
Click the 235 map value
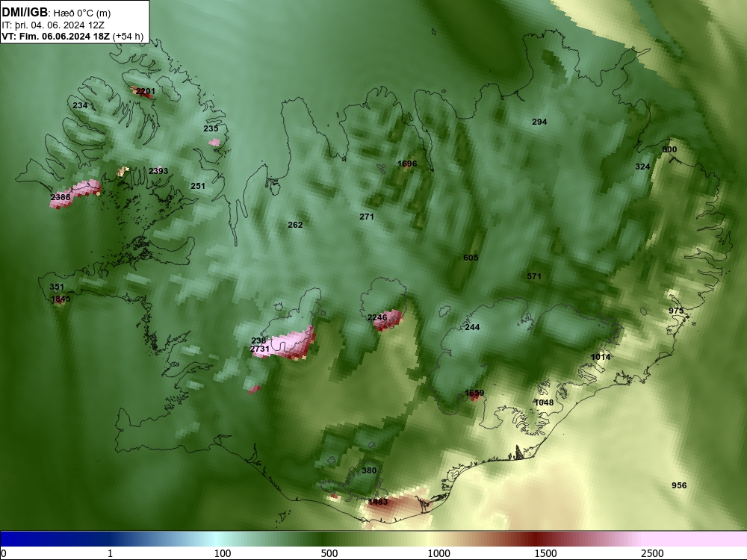211,128
